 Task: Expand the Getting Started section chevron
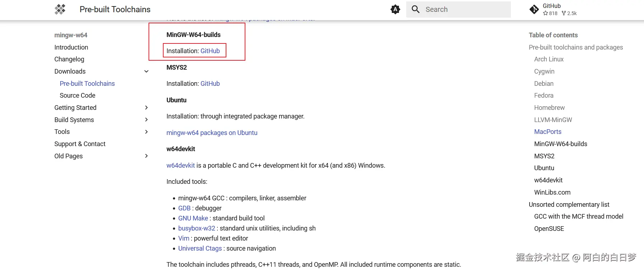pyautogui.click(x=146, y=108)
